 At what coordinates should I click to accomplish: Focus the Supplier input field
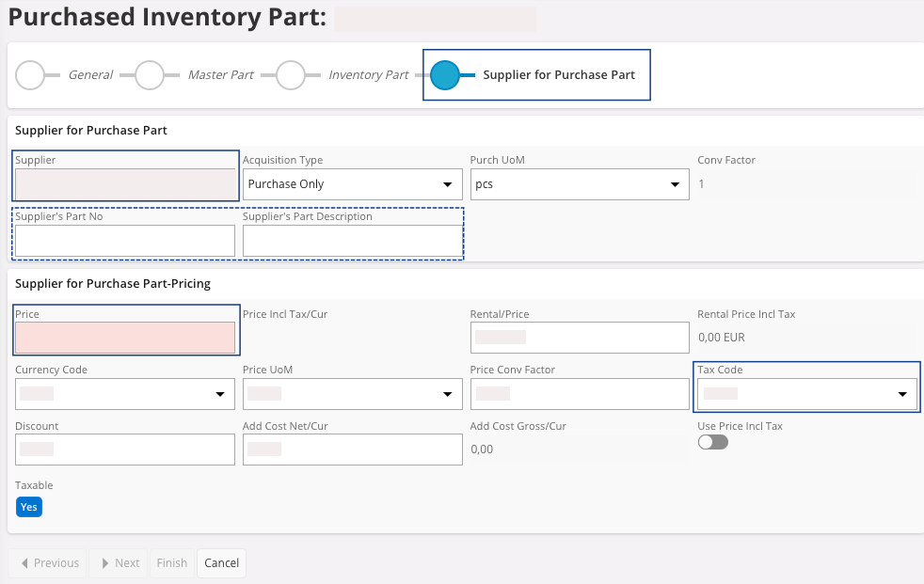coord(125,184)
